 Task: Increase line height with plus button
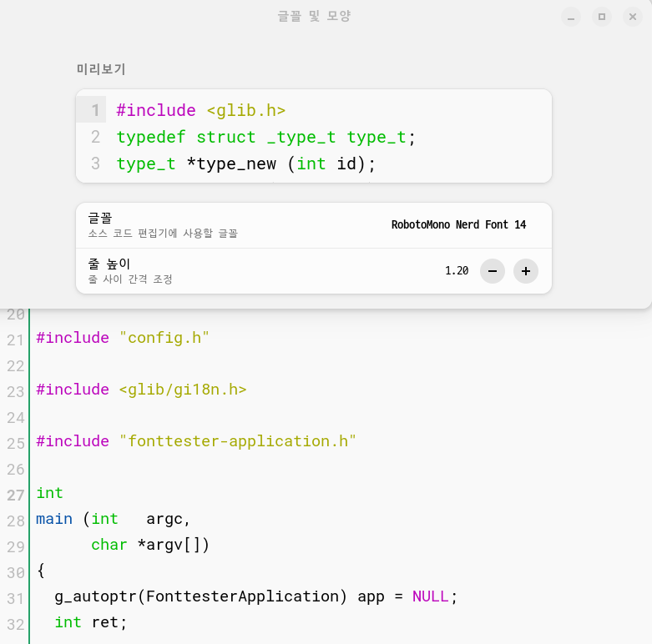[x=526, y=271]
